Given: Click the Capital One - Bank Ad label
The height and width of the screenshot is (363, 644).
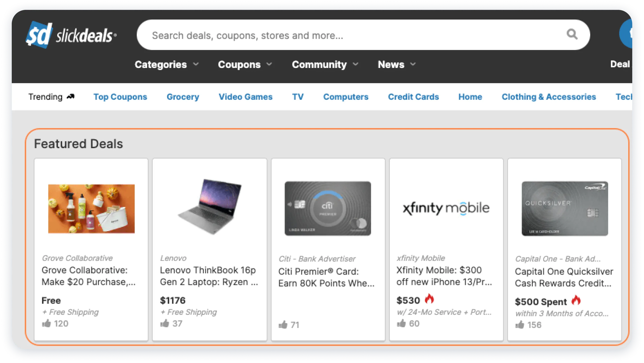Looking at the screenshot, I should [x=558, y=259].
